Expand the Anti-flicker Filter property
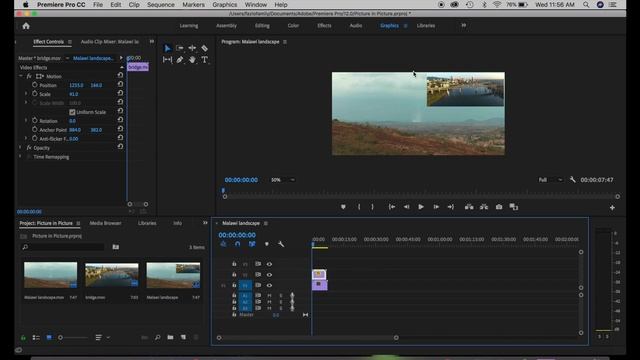 pyautogui.click(x=26, y=139)
